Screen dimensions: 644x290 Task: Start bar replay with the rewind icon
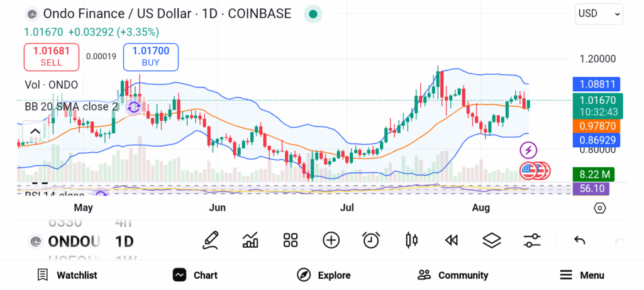(x=451, y=240)
